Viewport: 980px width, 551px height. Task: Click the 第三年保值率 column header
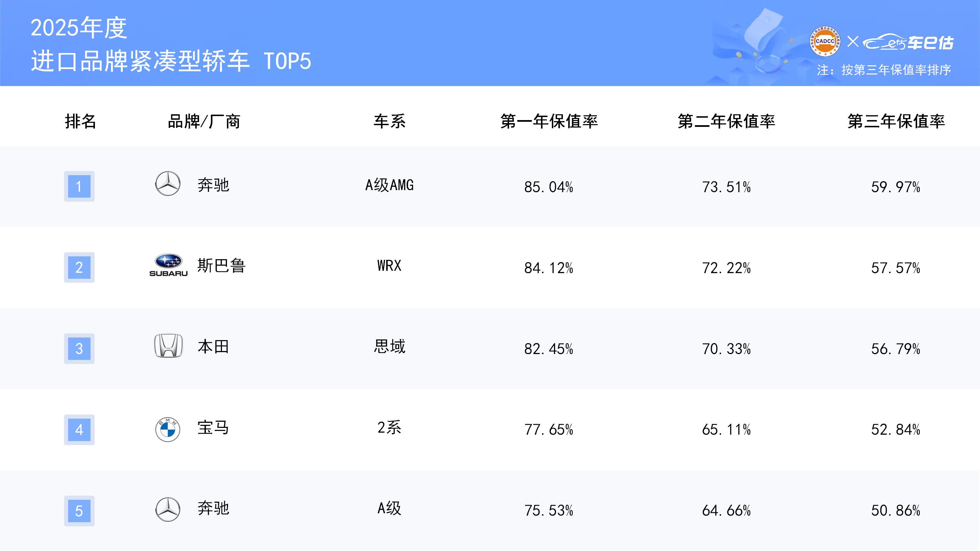(896, 122)
